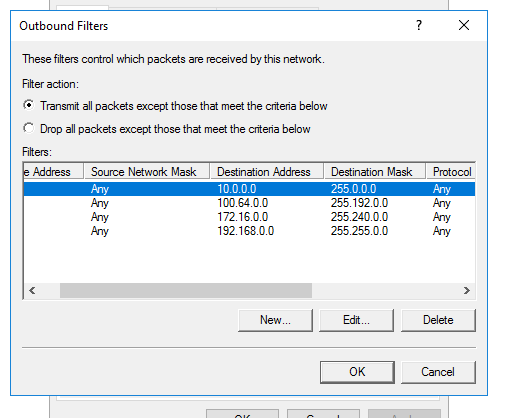The width and height of the screenshot is (516, 418).
Task: Select the 10.0.0.0 filter row
Action: pyautogui.click(x=249, y=189)
